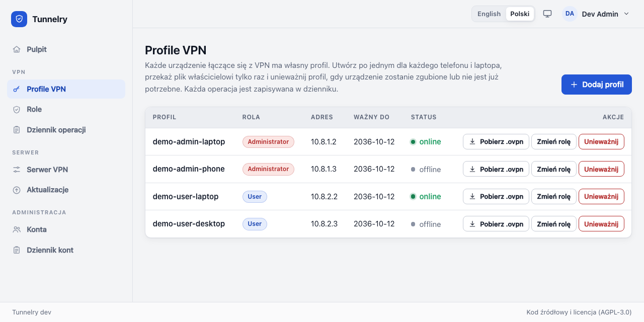Open the Dev Admin user dropdown chevron
This screenshot has height=322, width=644.
(626, 14)
